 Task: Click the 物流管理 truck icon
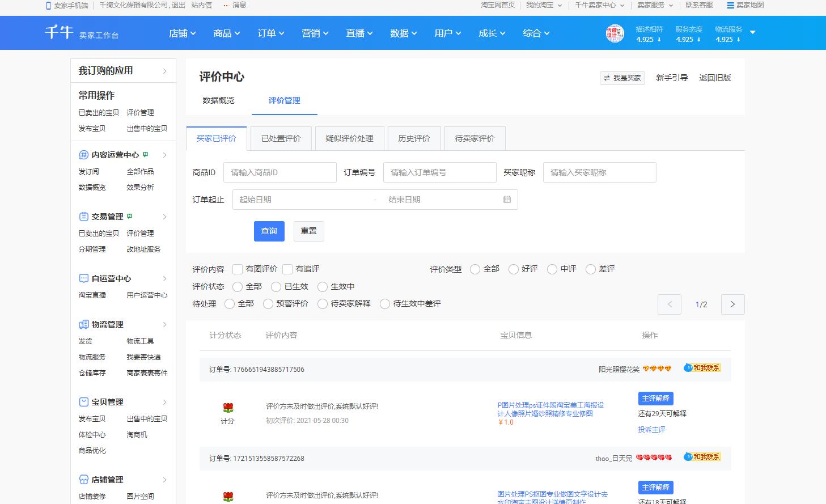[x=83, y=324]
